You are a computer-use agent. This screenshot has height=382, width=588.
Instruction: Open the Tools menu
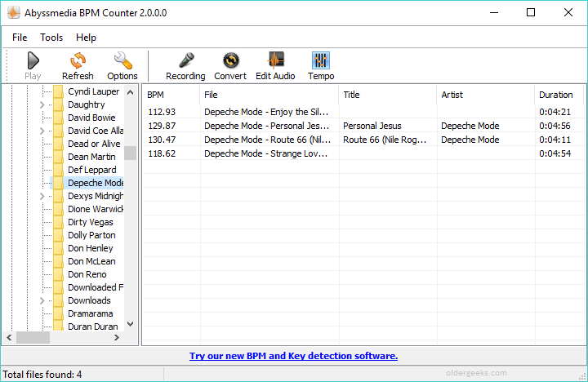51,38
